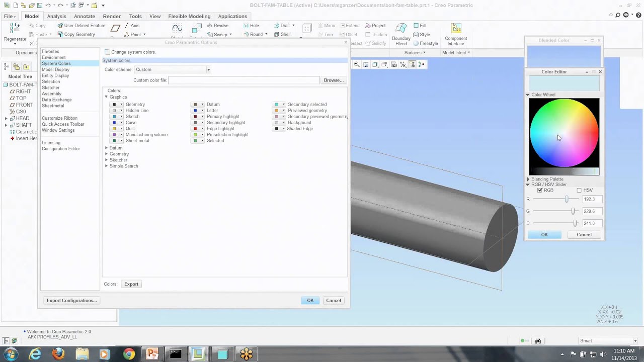The width and height of the screenshot is (644, 362).
Task: Click the Sketch wave icon in ribbon
Action: [177, 29]
